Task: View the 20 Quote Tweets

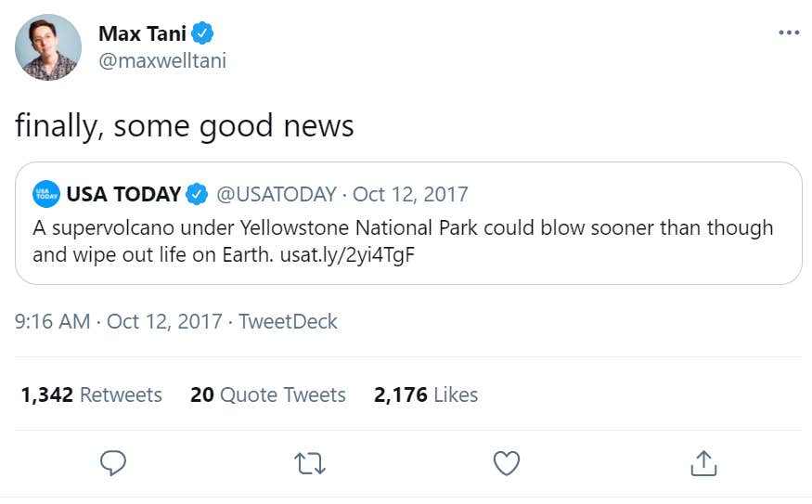Action: 267,394
